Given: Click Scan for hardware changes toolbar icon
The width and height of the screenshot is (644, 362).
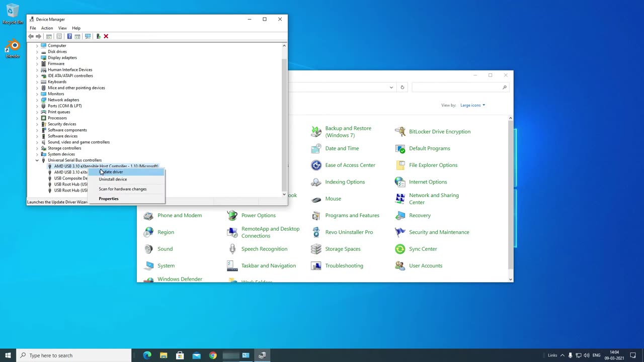Looking at the screenshot, I should pos(88,36).
